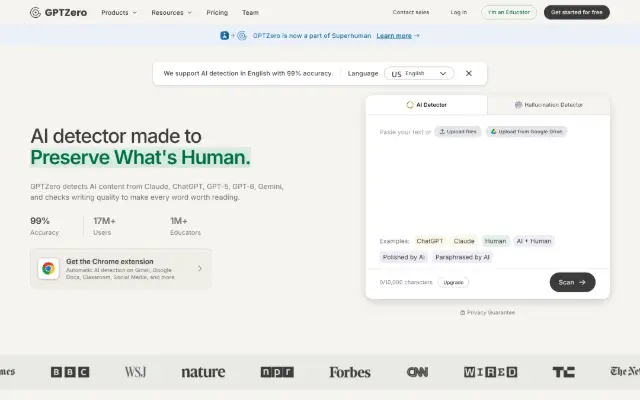This screenshot has width=640, height=400.
Task: Click the Get the Chrome extension card
Action: click(121, 269)
